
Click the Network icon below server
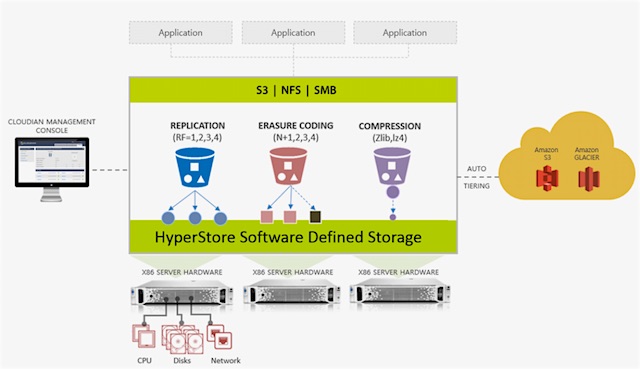pos(220,336)
